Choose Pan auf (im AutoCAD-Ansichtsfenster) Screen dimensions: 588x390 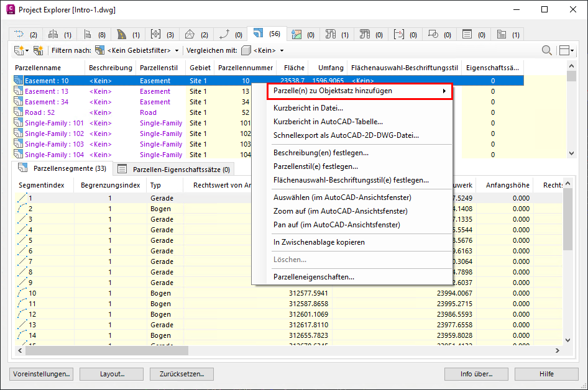point(336,224)
